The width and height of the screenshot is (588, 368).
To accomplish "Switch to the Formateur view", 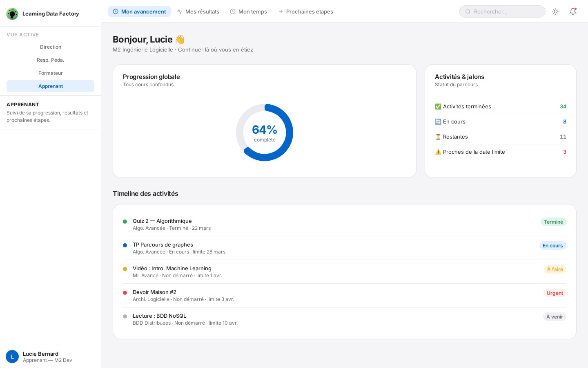I will point(51,73).
